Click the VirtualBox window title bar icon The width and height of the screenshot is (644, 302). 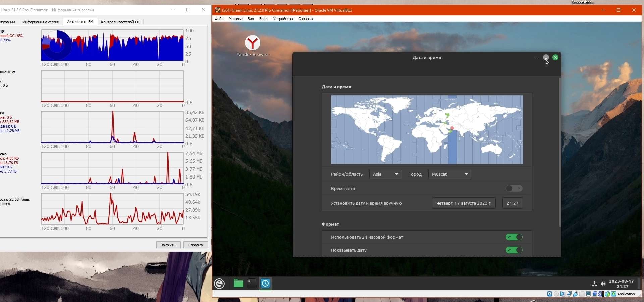[218, 10]
